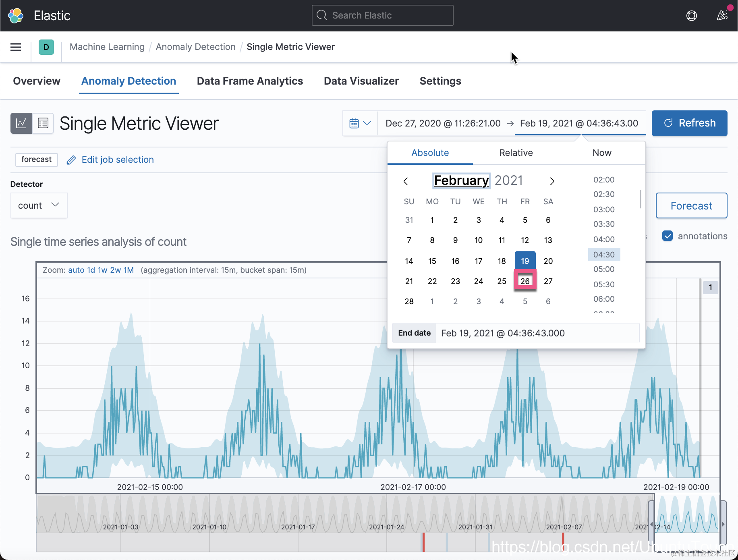This screenshot has height=560, width=738.
Task: Switch to the Anomaly Detection tab
Action: click(x=129, y=81)
